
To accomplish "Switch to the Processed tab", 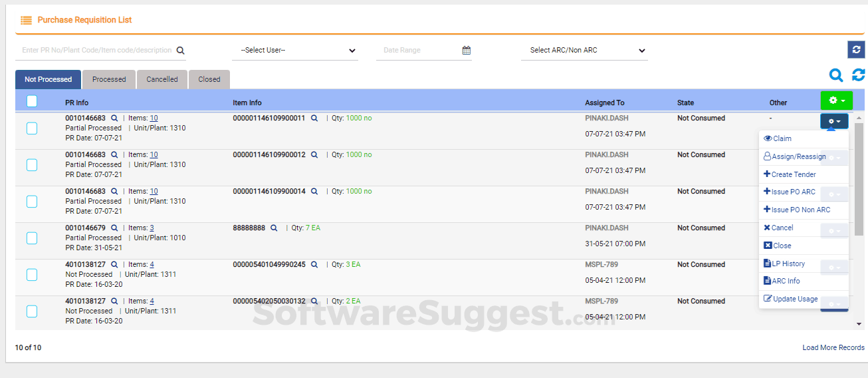I will click(109, 79).
